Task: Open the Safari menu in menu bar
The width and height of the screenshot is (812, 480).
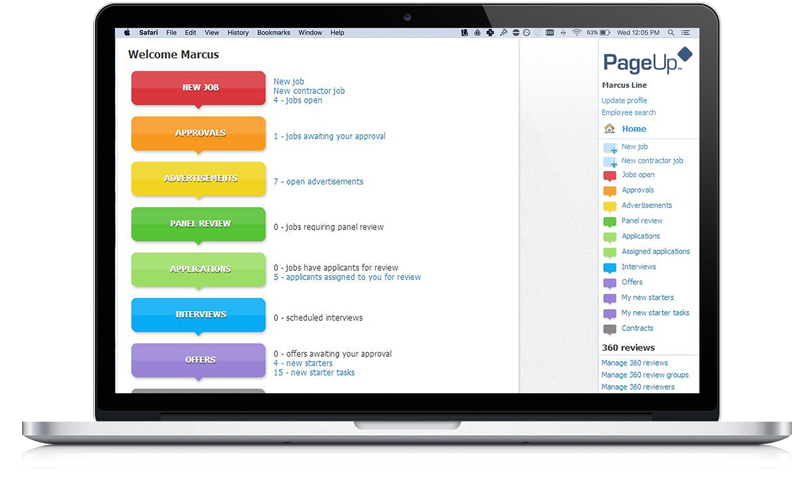Action: (148, 33)
